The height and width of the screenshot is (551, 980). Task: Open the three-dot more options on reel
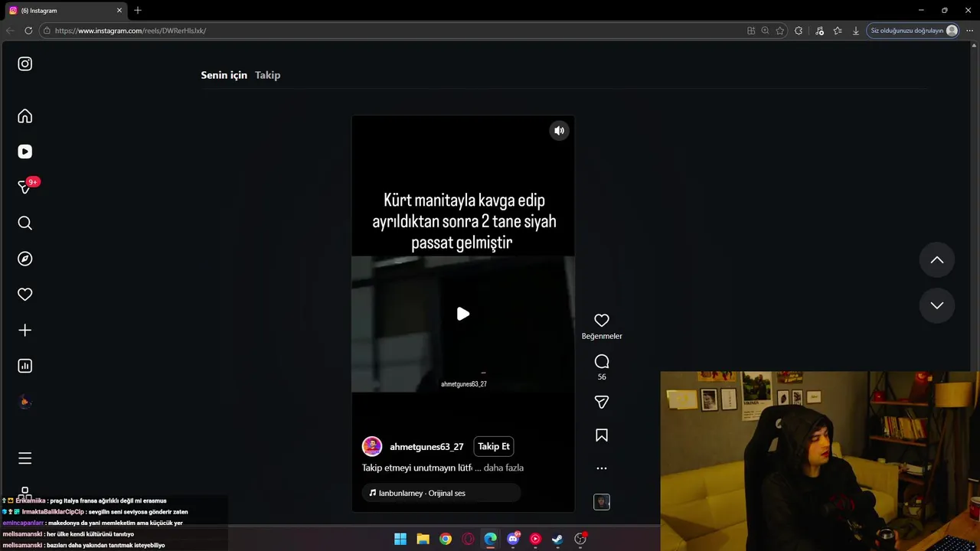(x=602, y=468)
